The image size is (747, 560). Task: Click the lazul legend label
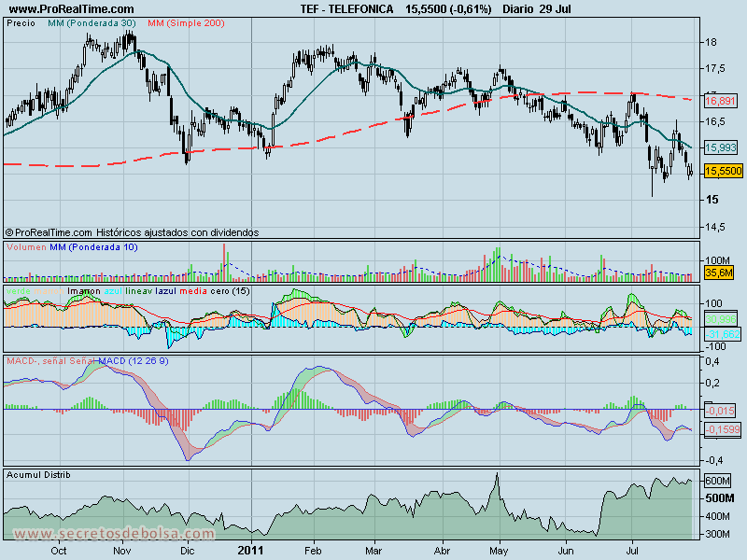click(x=166, y=291)
